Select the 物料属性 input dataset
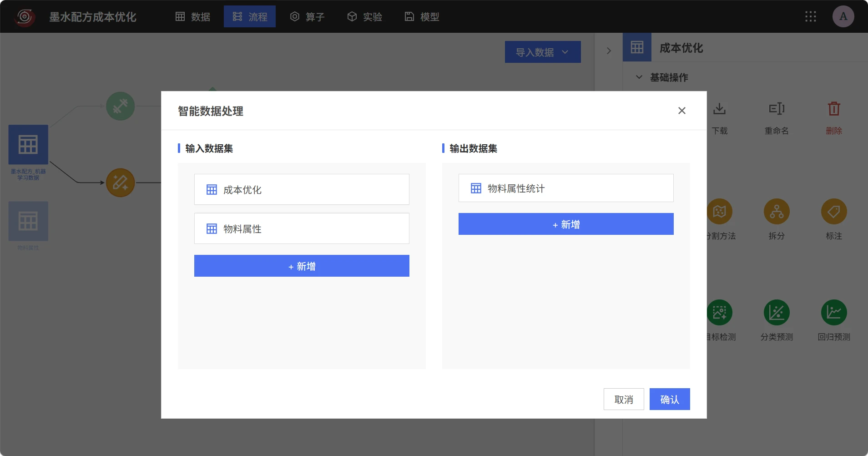This screenshot has height=456, width=868. pos(302,228)
